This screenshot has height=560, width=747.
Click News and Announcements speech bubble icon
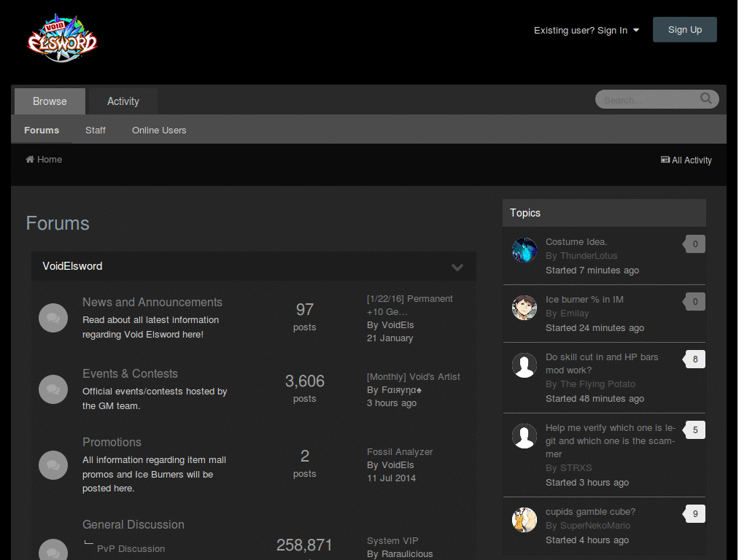pyautogui.click(x=53, y=318)
